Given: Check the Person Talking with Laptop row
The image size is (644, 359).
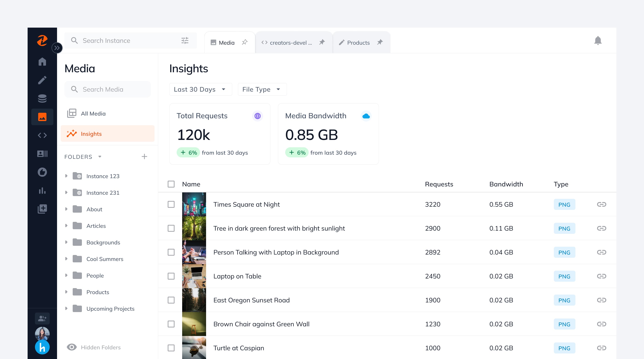Looking at the screenshot, I should 171,252.
